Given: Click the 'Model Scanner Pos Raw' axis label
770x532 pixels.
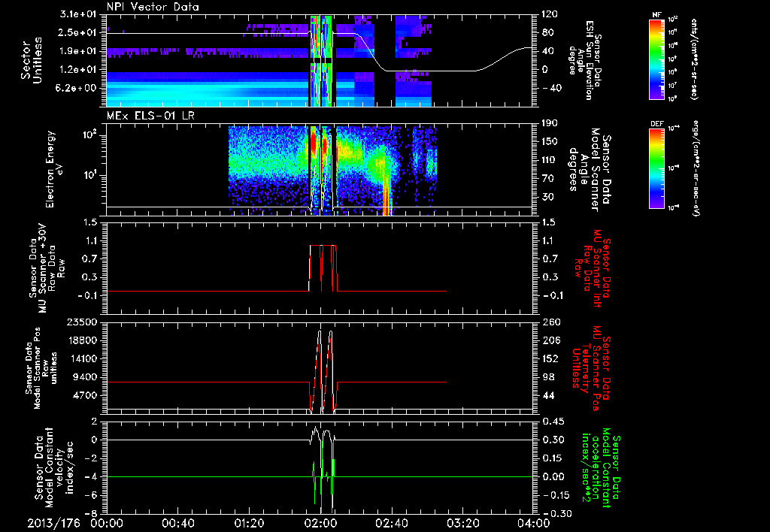Looking at the screenshot, I should click(x=41, y=368).
